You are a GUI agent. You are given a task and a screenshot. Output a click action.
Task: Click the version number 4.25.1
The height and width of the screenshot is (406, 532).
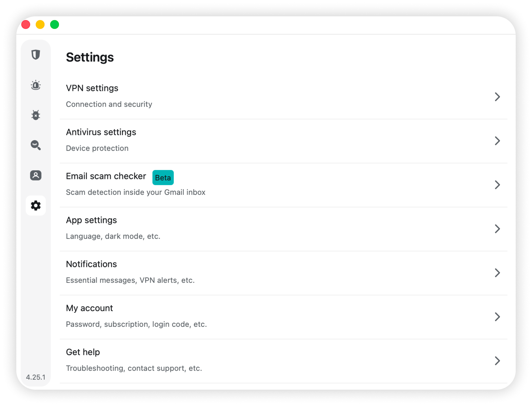click(x=36, y=377)
